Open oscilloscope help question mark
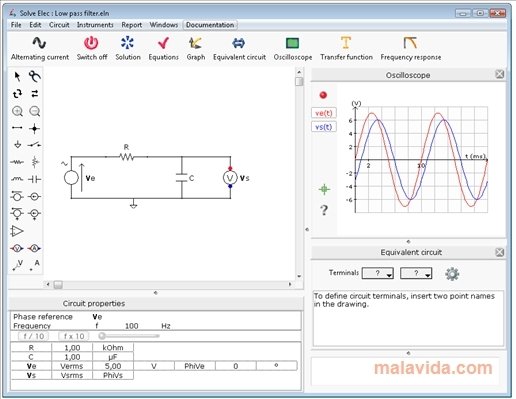Screen dimensions: 516x399 click(324, 210)
